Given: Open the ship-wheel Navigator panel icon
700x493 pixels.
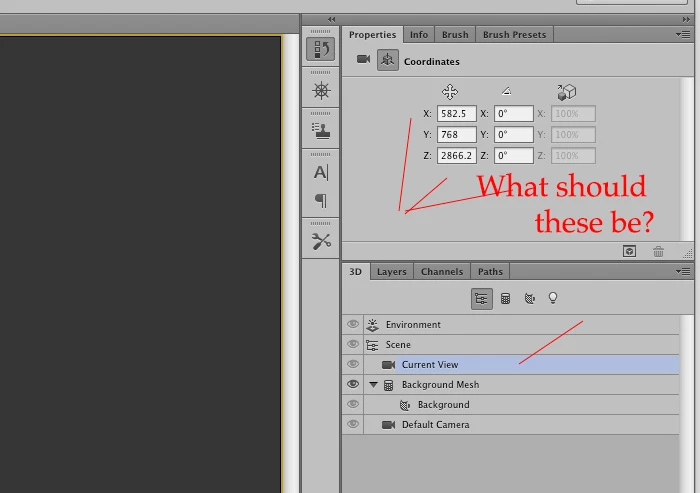Looking at the screenshot, I should pyautogui.click(x=321, y=91).
